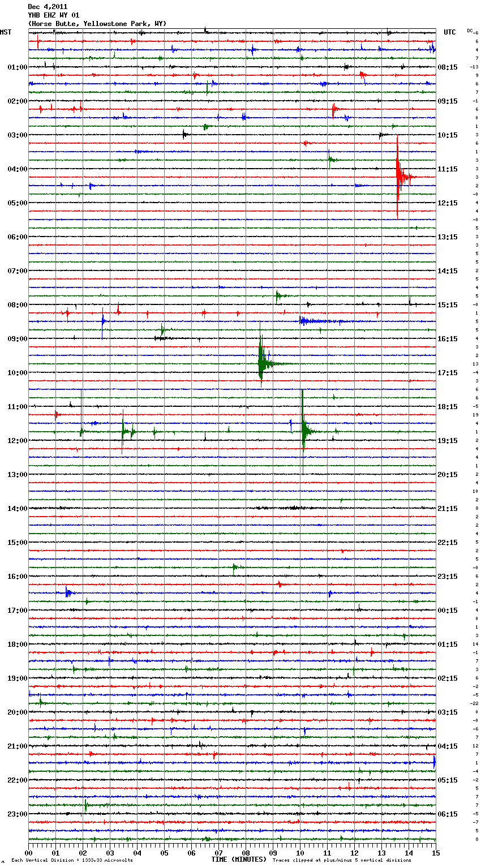Select the '03:00' MST row label
The width and height of the screenshot is (481, 868).
(18, 135)
